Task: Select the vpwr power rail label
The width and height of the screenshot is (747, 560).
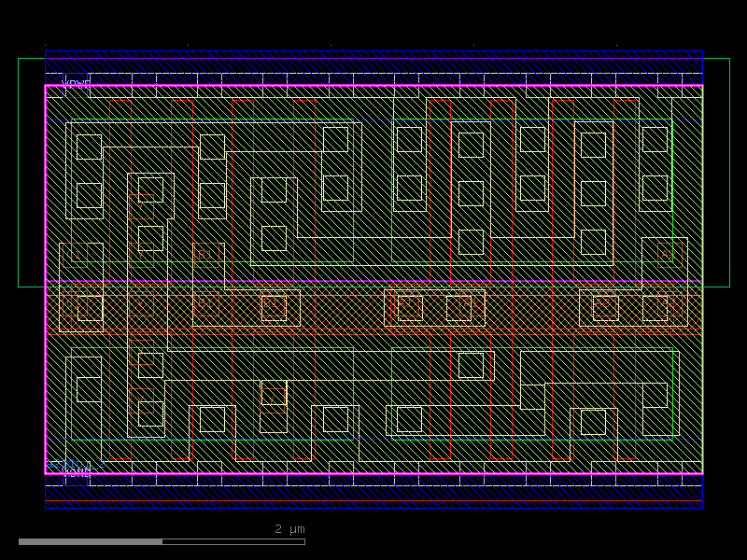Action: point(75,82)
